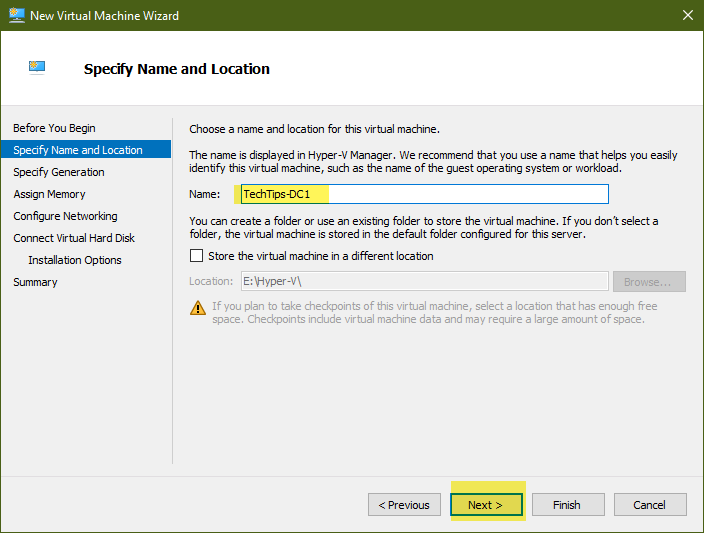Click the 'New Virtual Machine Wizard' title text
This screenshot has height=533, width=704.
(104, 16)
